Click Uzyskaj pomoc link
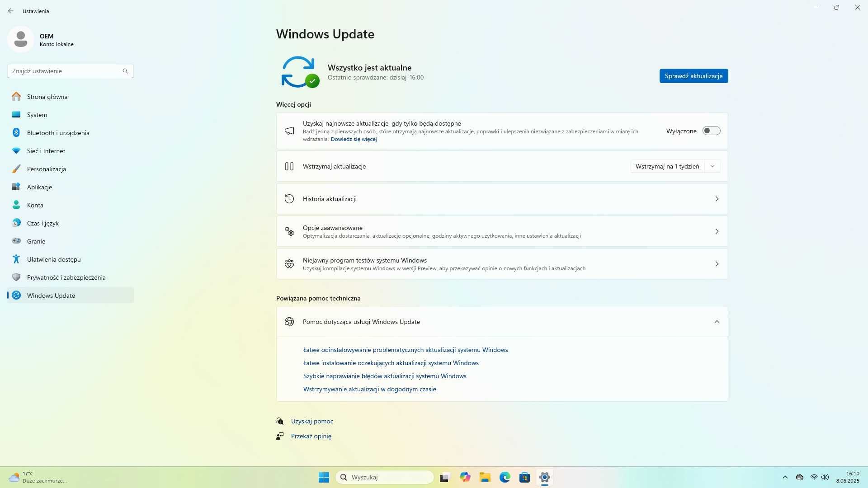 click(312, 421)
